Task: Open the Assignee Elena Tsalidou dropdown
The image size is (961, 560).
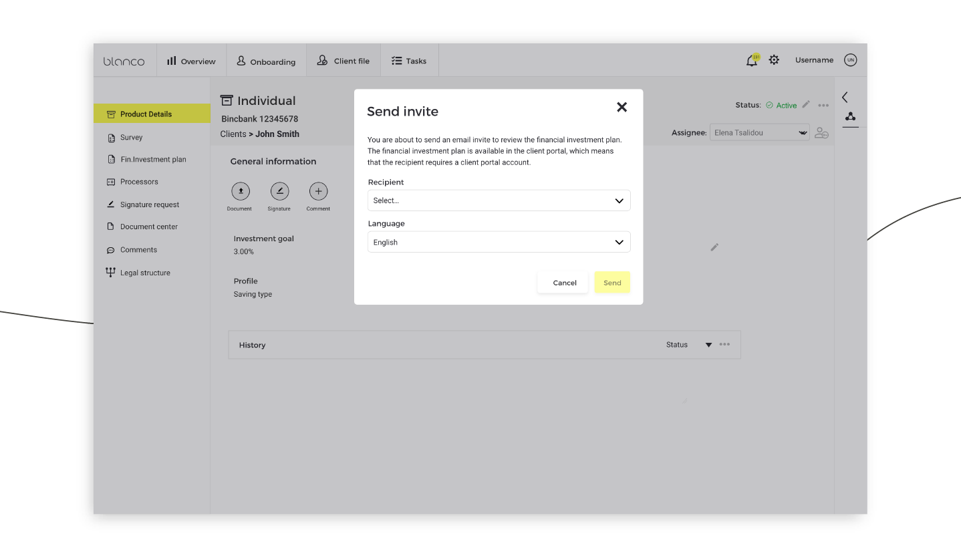Action: point(759,133)
